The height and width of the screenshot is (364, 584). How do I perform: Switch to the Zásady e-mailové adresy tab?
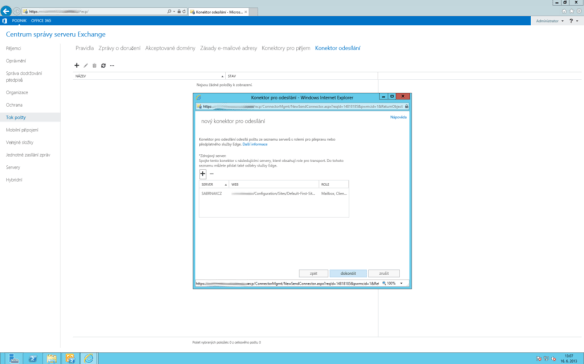click(x=228, y=48)
